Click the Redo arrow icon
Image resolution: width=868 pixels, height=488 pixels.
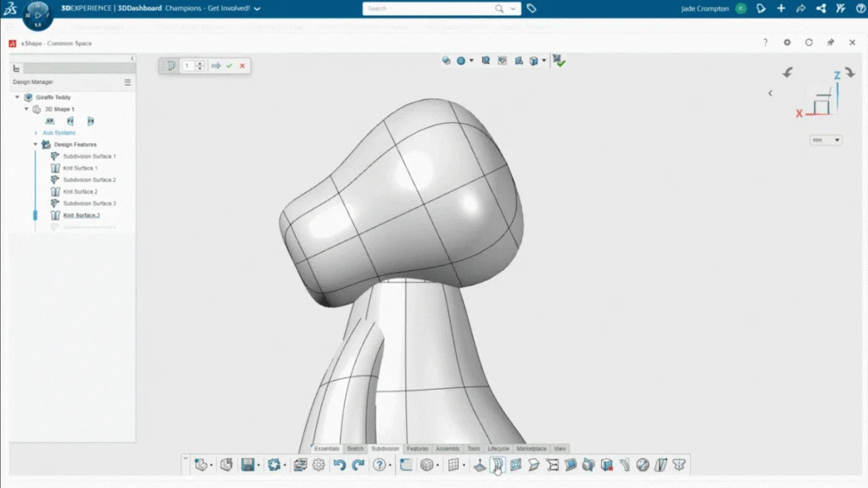(x=358, y=465)
